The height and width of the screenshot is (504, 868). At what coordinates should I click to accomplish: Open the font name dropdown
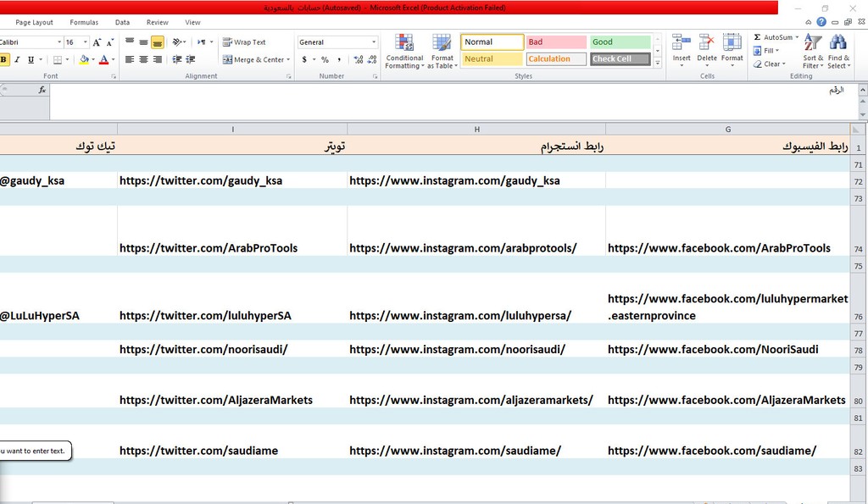tap(59, 42)
